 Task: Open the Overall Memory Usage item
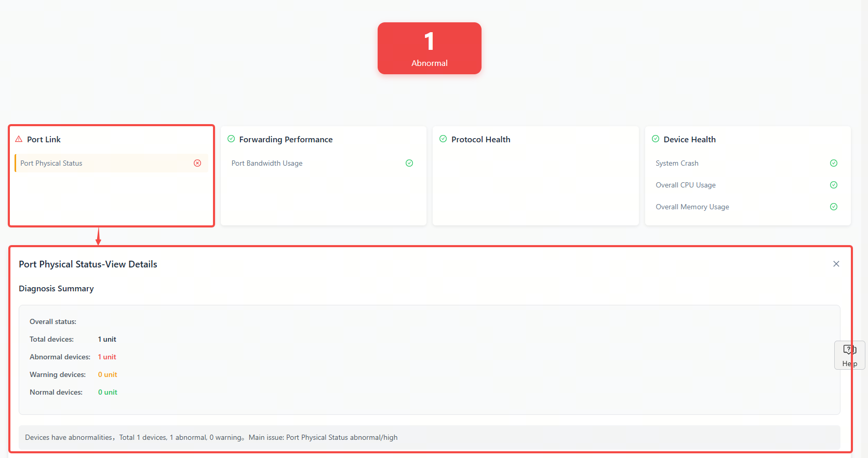pos(692,207)
